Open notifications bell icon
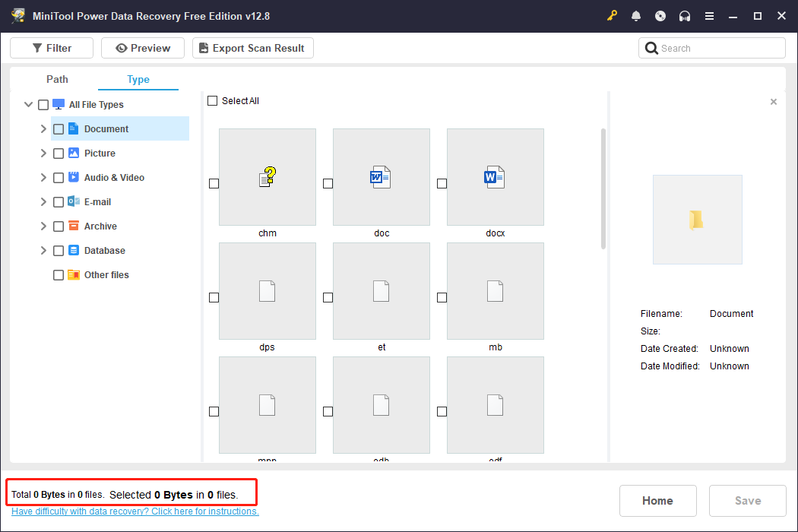Image resolution: width=798 pixels, height=532 pixels. 636,16
